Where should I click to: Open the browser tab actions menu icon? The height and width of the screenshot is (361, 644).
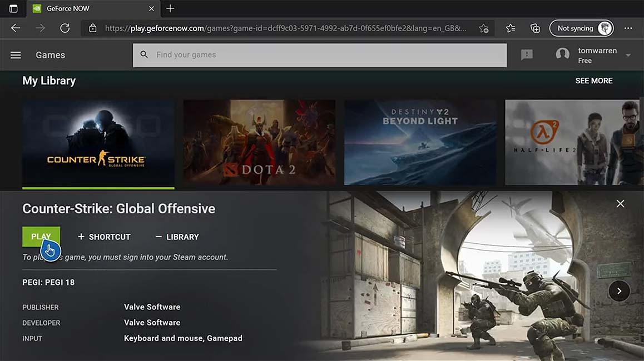click(x=13, y=9)
